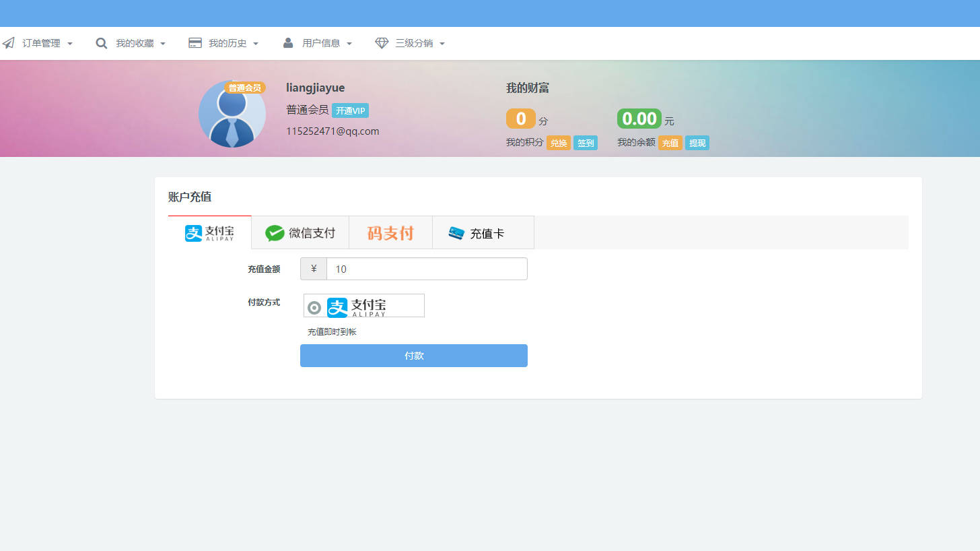
Task: Expand the dropdown caret next to 我的收藏
Action: pyautogui.click(x=163, y=44)
